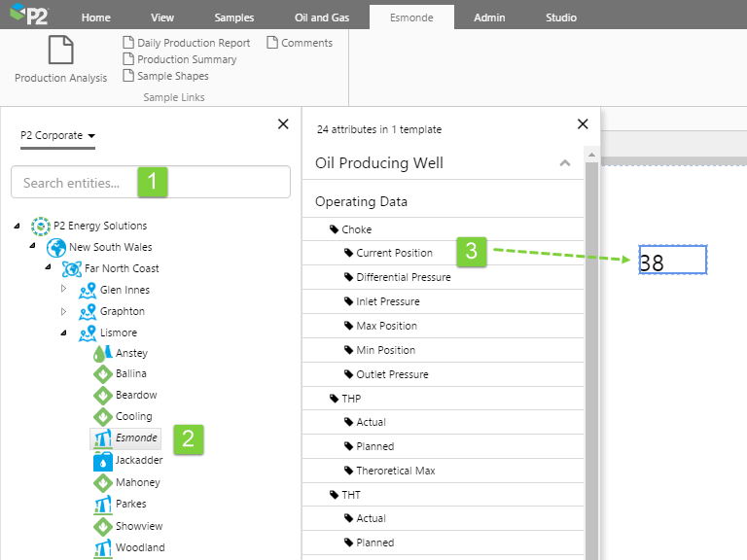The width and height of the screenshot is (747, 560).
Task: Open the Production Analysis page icon
Action: (60, 51)
